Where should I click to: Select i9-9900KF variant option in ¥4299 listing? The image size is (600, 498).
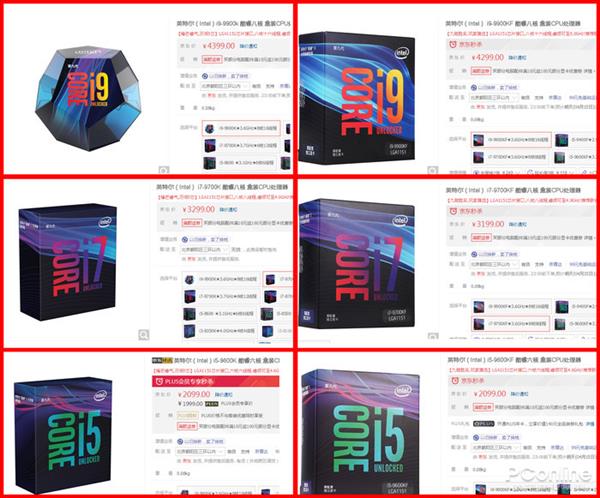[x=511, y=140]
